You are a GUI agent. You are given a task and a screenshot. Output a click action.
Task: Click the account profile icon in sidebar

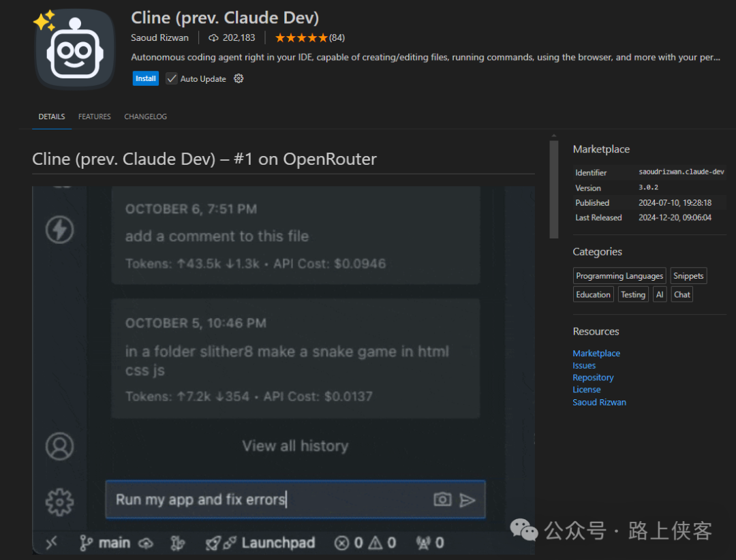(59, 446)
